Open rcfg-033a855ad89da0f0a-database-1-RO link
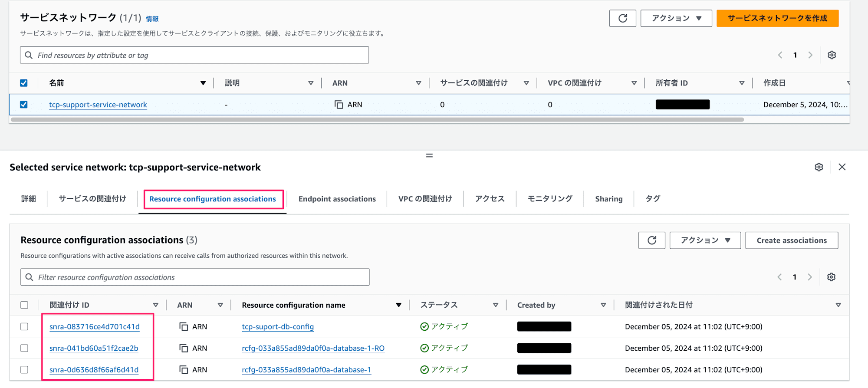The image size is (868, 388). 313,348
